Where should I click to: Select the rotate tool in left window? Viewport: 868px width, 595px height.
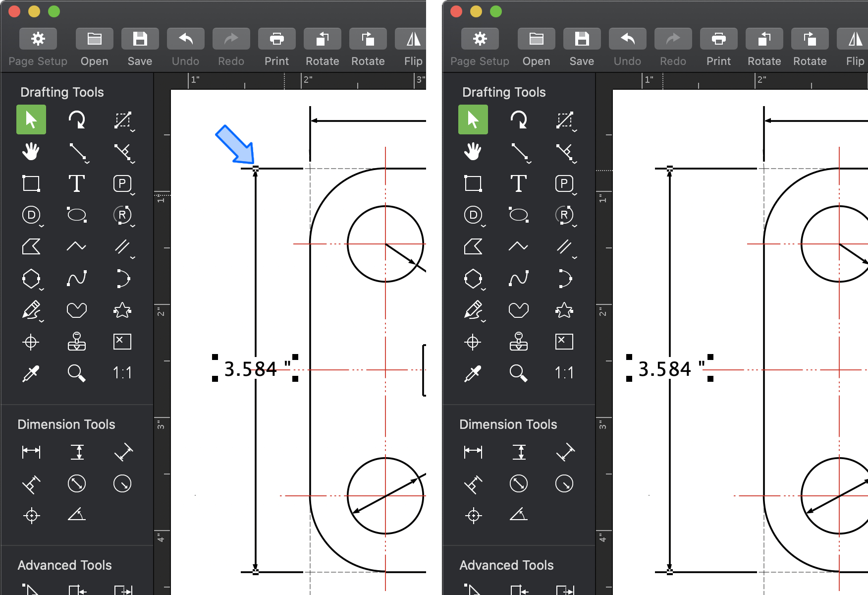(77, 119)
